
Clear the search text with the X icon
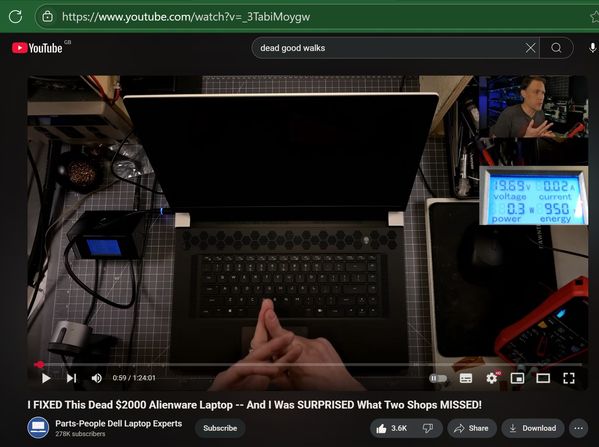530,48
